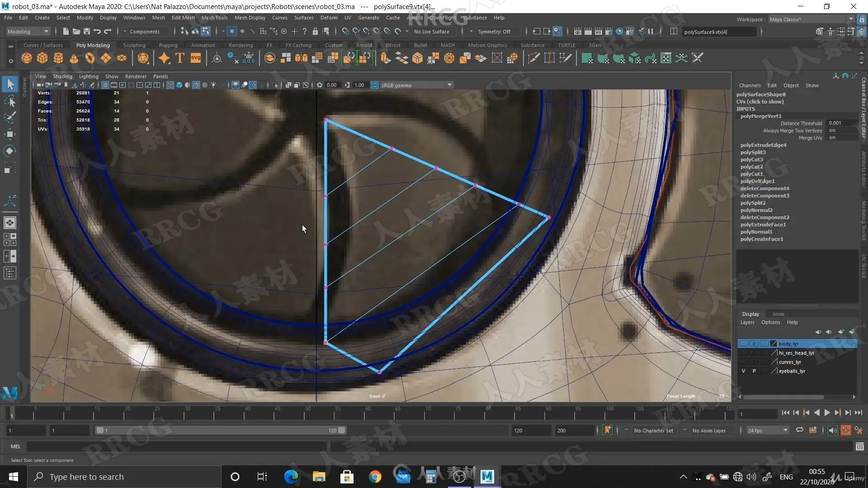868x488 pixels.
Task: Click the MEL command line input field
Action: [x=176, y=446]
